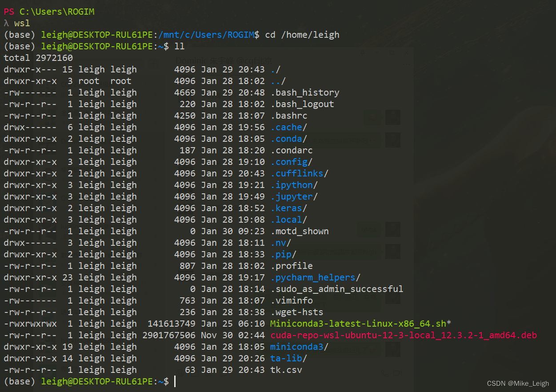556x392 pixels.
Task: Start a video call in the chat window
Action: coord(397,373)
